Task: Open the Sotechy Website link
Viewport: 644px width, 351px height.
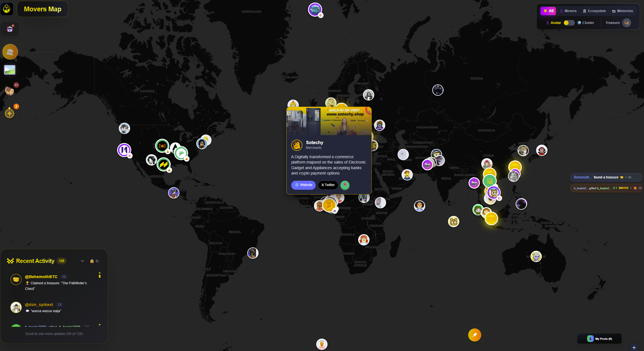Action: tap(303, 185)
